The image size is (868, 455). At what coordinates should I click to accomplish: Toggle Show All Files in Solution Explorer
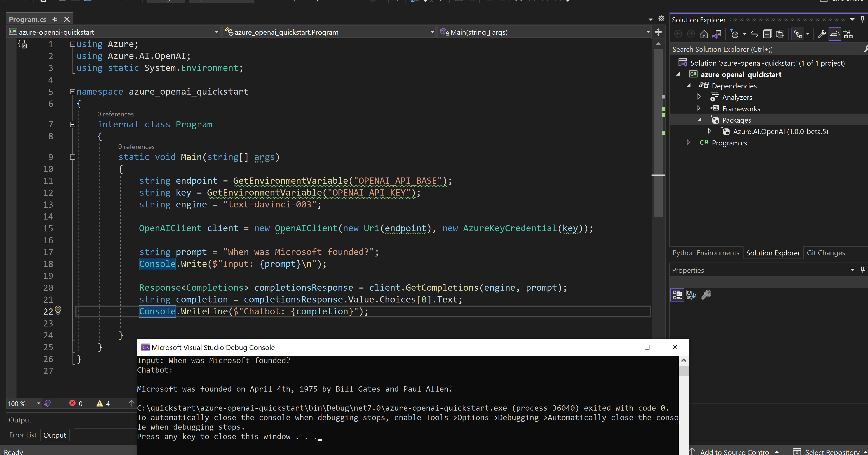point(780,34)
